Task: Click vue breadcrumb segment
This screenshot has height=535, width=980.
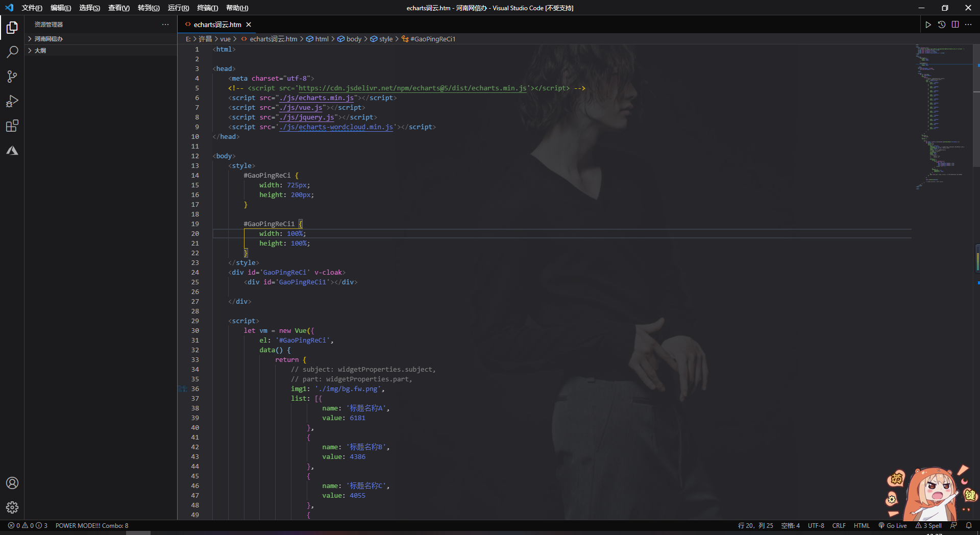Action: (225, 39)
